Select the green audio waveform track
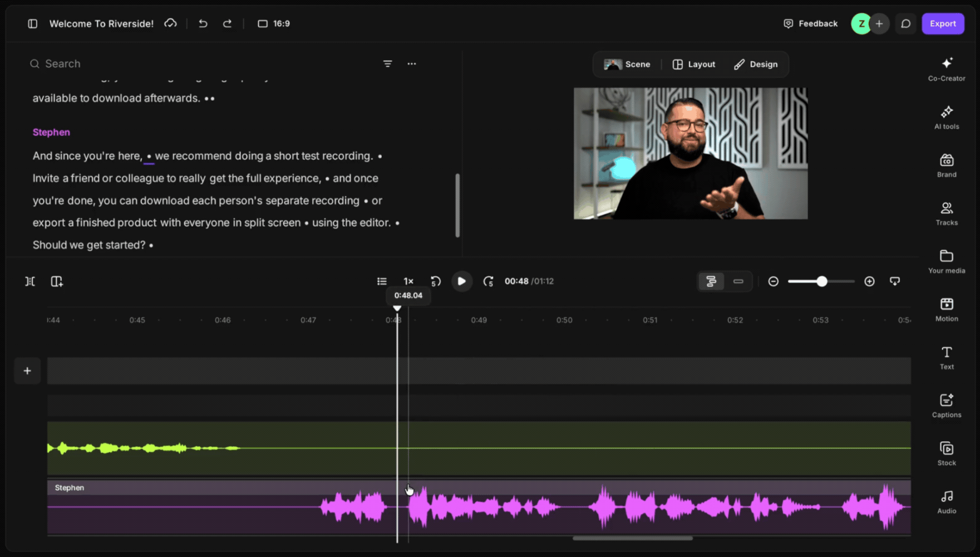980x557 pixels. (x=479, y=448)
